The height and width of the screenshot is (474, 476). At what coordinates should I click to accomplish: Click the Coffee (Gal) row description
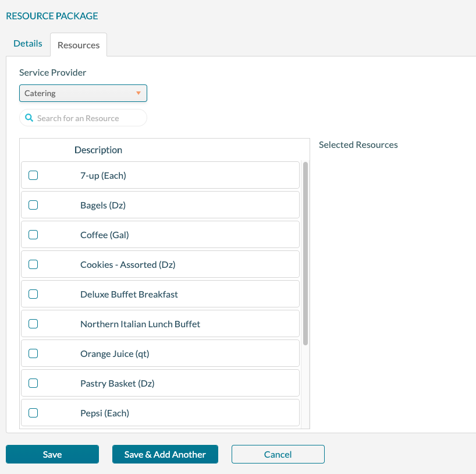(x=104, y=234)
